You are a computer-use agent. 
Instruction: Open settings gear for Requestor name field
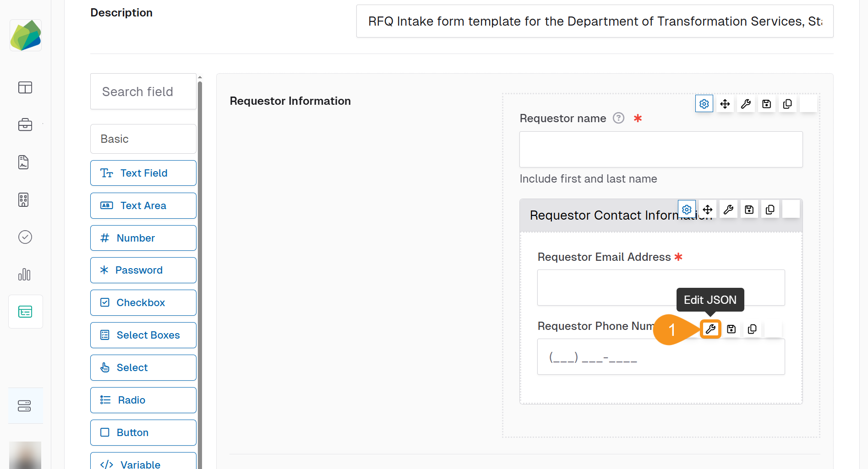point(704,104)
